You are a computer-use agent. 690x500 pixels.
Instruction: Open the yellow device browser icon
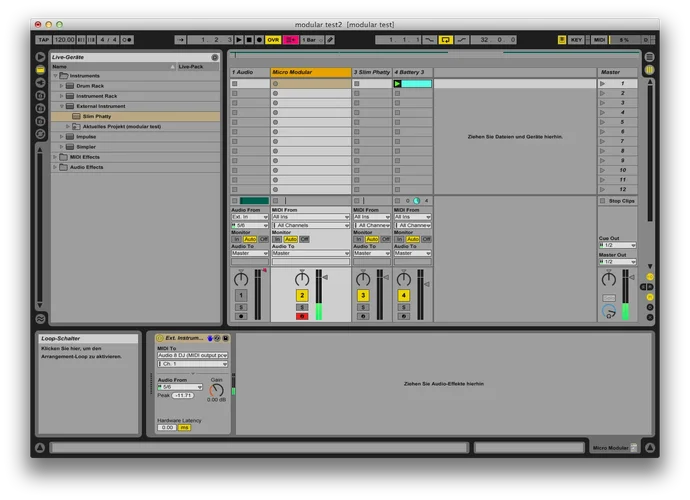[40, 70]
